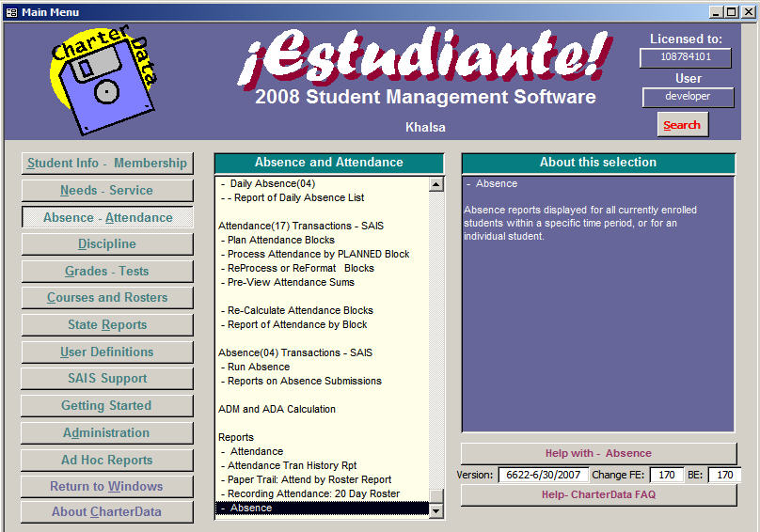
Task: Click the Version field 6622-6/30/2007
Action: pos(544,475)
